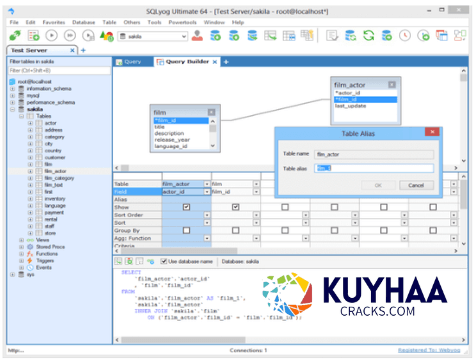Check Show in the fourth grid column

pos(334,207)
